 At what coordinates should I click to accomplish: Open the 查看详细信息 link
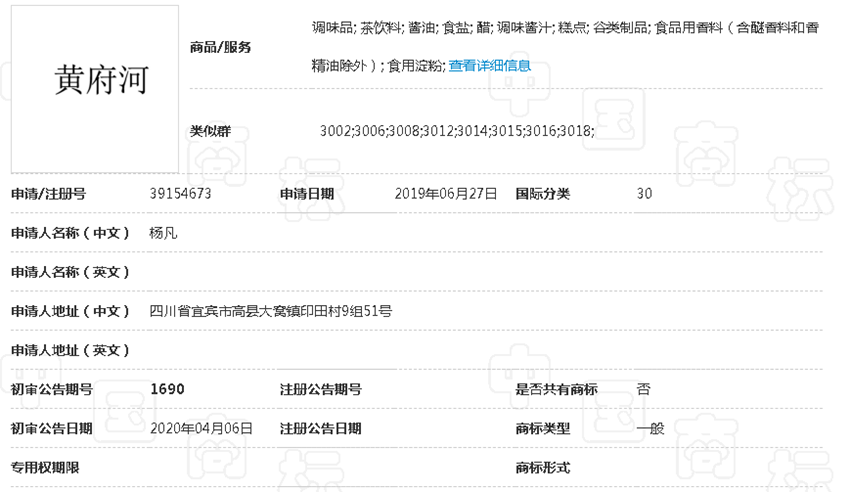[490, 66]
